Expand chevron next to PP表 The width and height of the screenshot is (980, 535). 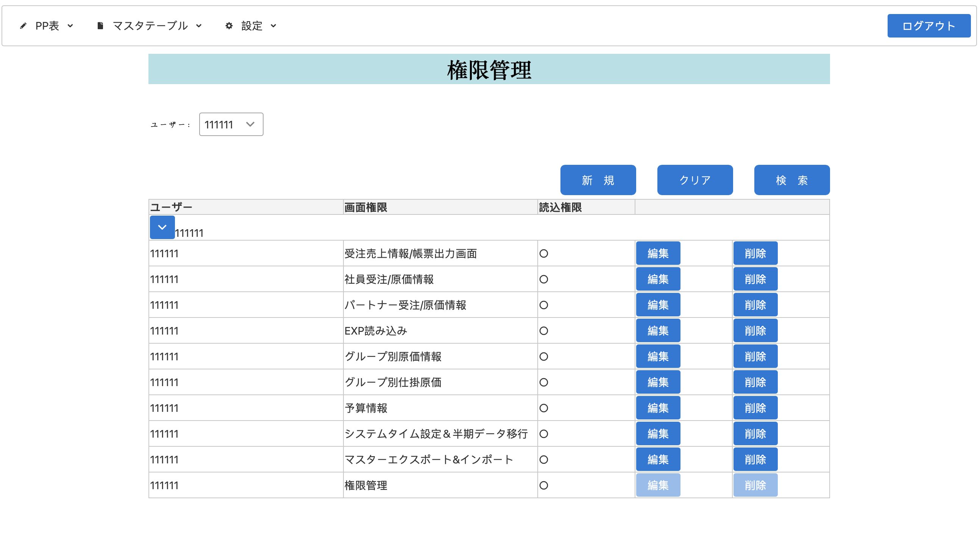pyautogui.click(x=70, y=26)
